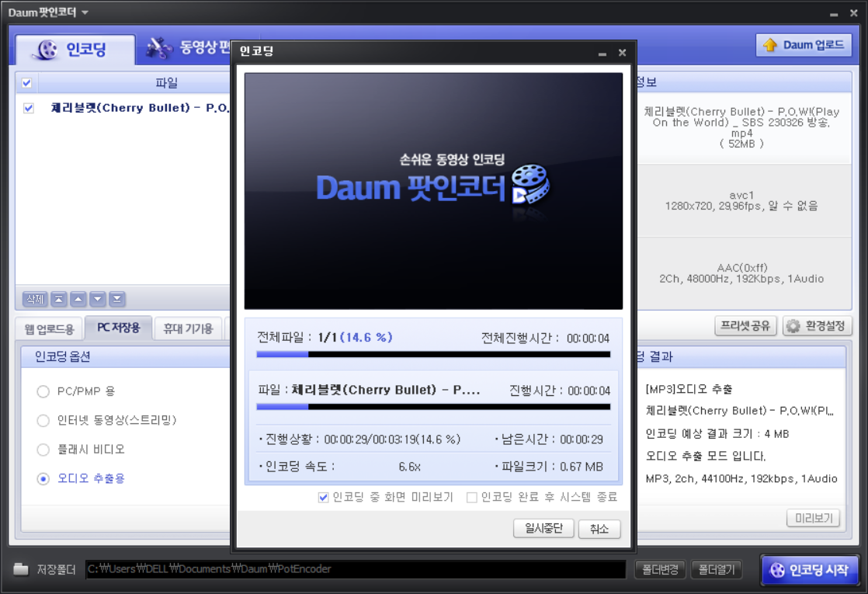Viewport: 868px width, 594px height.
Task: Click the 14.6 % overall percentage text
Action: click(x=366, y=337)
